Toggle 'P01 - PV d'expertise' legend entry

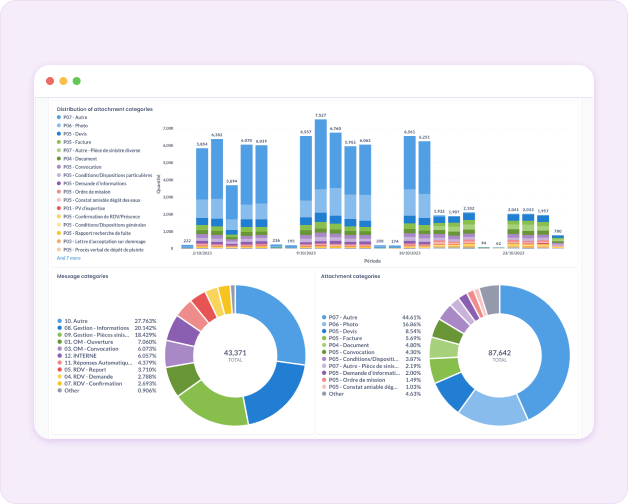(81, 208)
